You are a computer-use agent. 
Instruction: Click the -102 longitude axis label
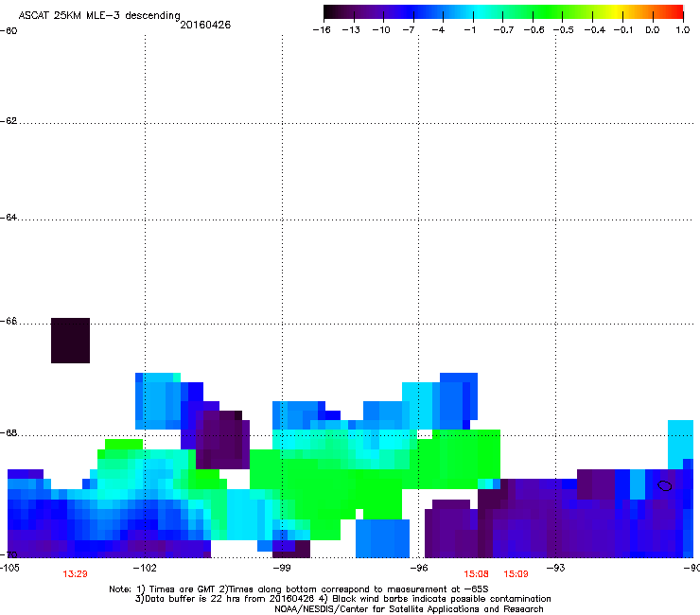coord(145,568)
